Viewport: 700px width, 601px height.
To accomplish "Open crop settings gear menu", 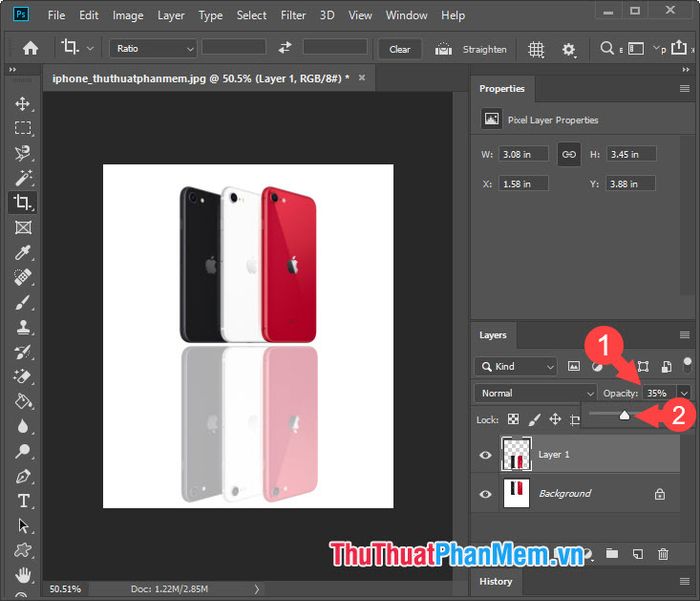I will (x=568, y=49).
